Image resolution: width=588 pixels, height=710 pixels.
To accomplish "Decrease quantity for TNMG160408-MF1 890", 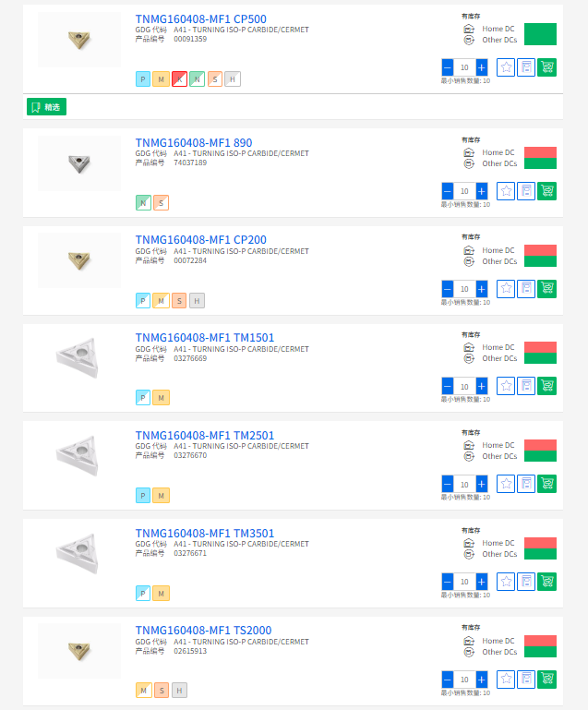I will (448, 191).
